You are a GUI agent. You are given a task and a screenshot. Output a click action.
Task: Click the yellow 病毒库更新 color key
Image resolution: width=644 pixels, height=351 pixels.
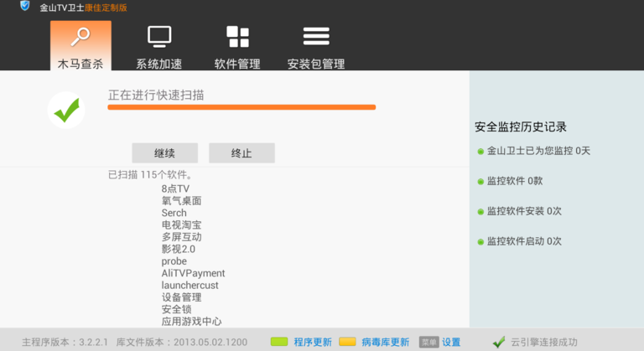(347, 342)
